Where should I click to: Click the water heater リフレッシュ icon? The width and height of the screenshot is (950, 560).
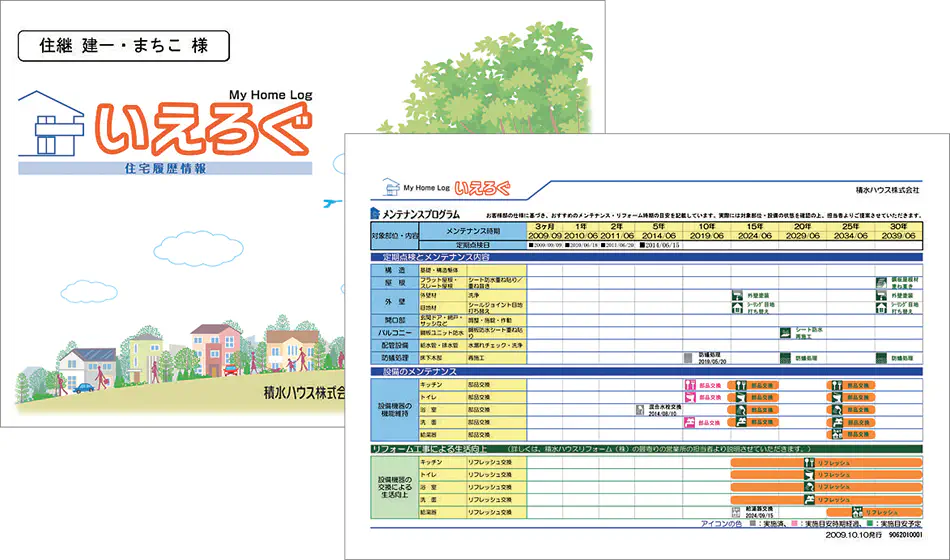(x=857, y=512)
